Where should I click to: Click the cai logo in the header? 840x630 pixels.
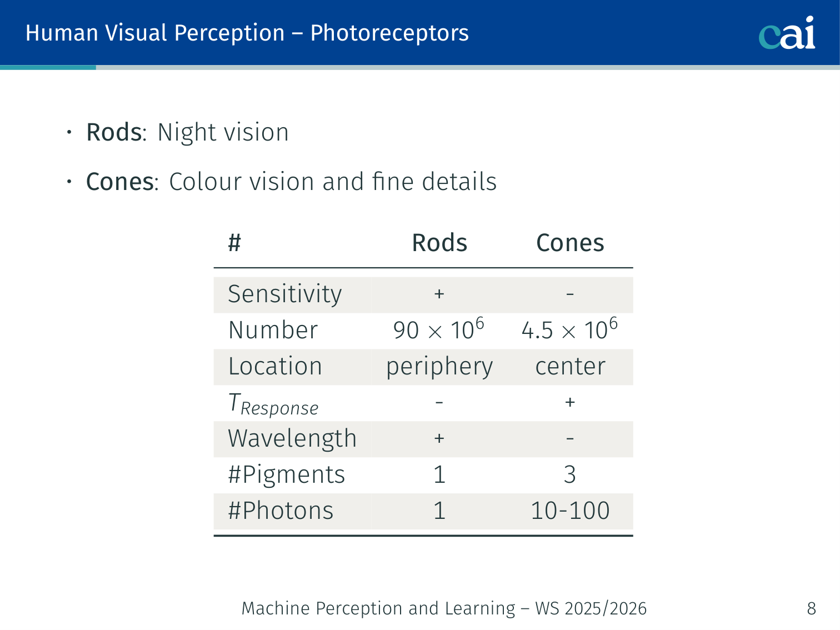787,33
